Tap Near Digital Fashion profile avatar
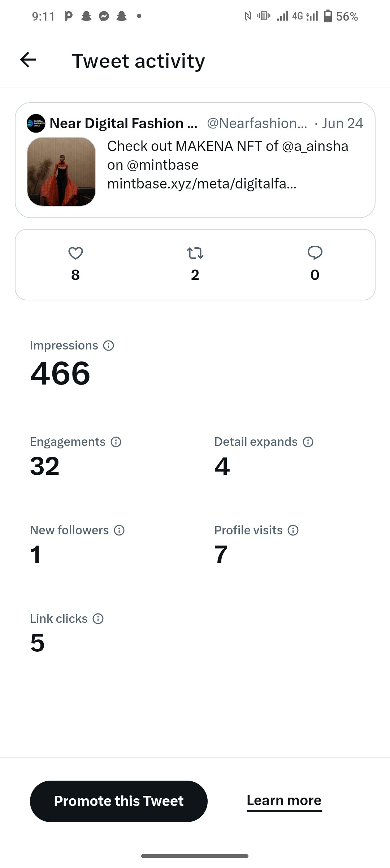 [x=36, y=123]
